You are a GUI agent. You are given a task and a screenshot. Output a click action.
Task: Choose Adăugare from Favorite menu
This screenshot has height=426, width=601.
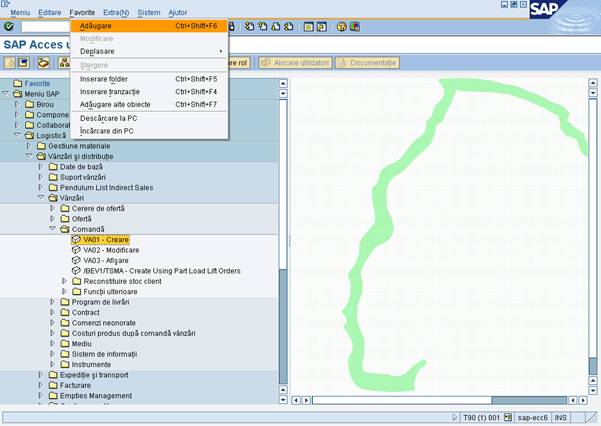(x=149, y=26)
